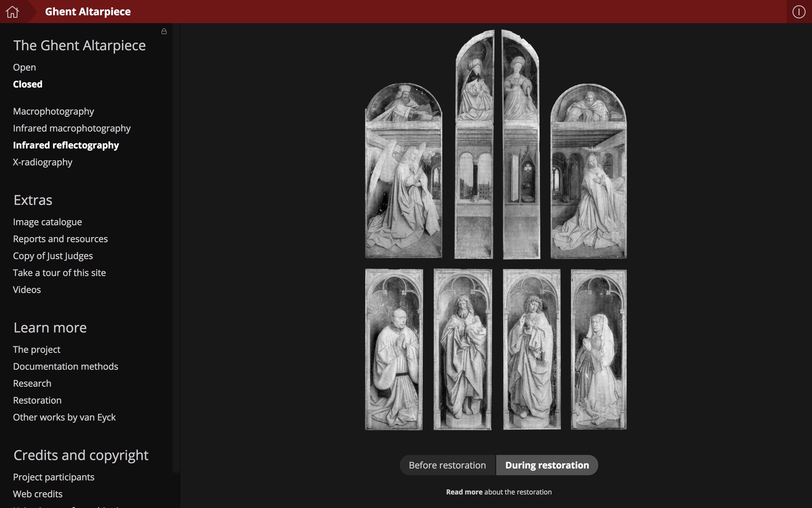
Task: Open Documentation methods
Action: point(65,366)
